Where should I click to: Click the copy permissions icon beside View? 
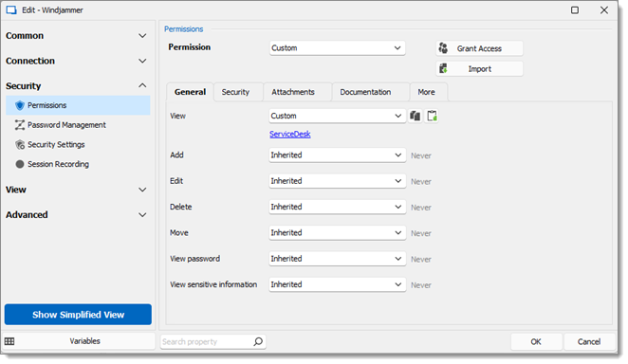[x=415, y=116]
